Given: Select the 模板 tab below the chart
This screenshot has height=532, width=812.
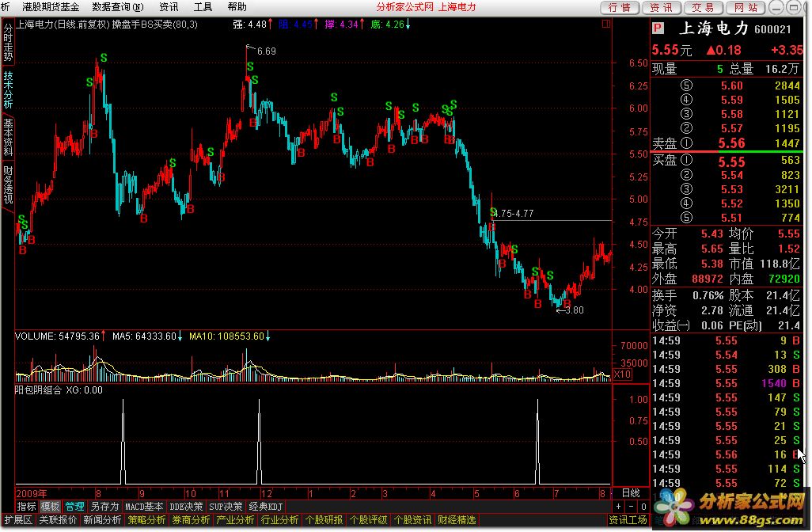Looking at the screenshot, I should pyautogui.click(x=50, y=507).
